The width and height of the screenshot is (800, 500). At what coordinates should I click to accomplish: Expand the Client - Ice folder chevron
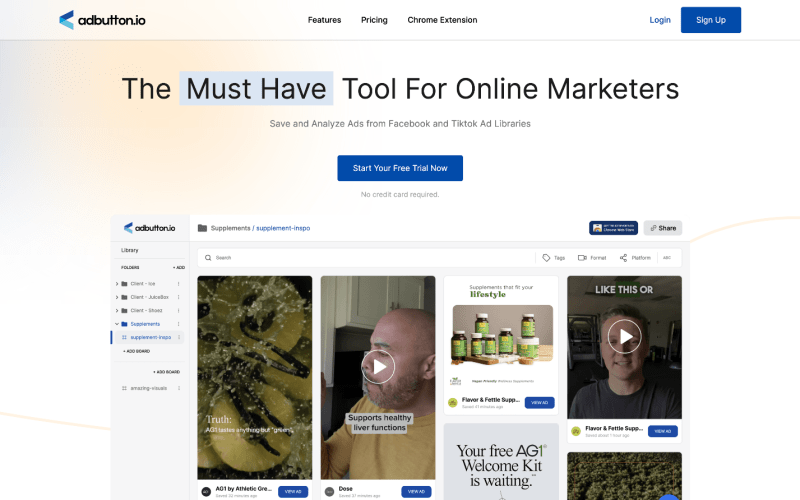point(117,284)
